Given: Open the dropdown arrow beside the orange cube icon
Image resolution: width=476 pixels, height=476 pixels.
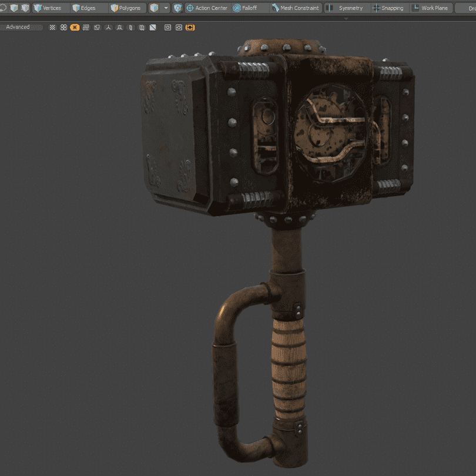Looking at the screenshot, I should (166, 8).
